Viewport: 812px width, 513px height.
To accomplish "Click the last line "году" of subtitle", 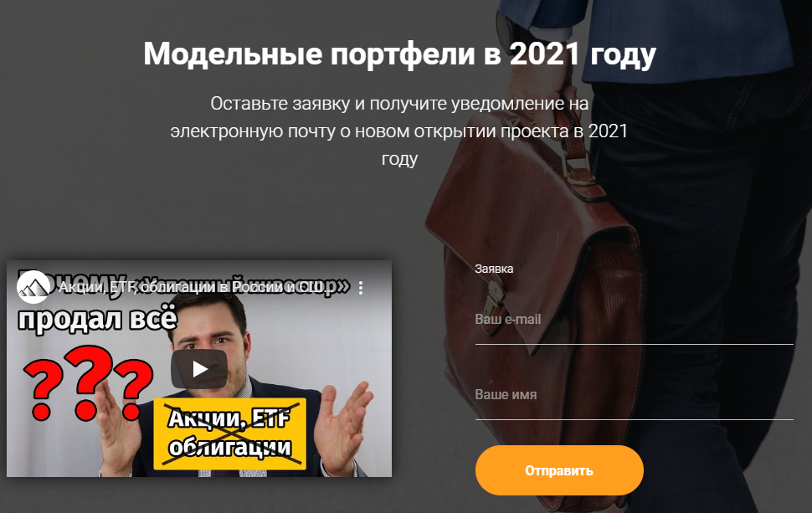I will (x=399, y=158).
